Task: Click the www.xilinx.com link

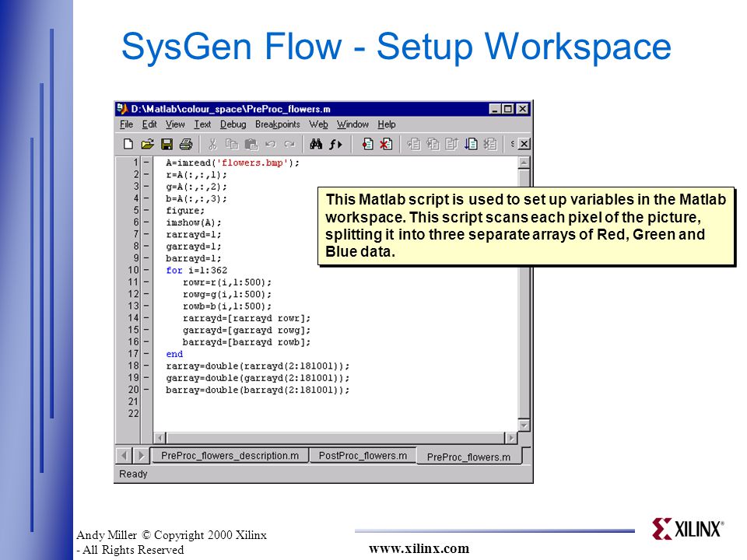Action: click(x=419, y=548)
